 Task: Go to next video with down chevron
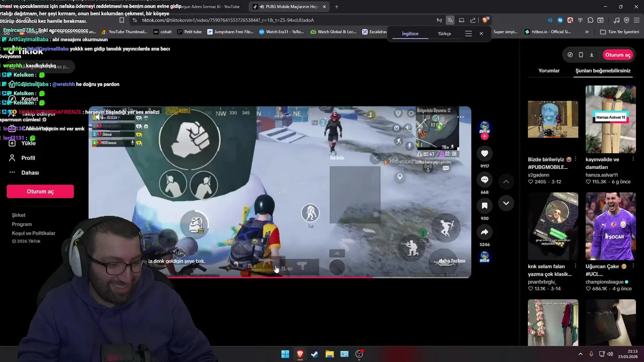point(506,203)
